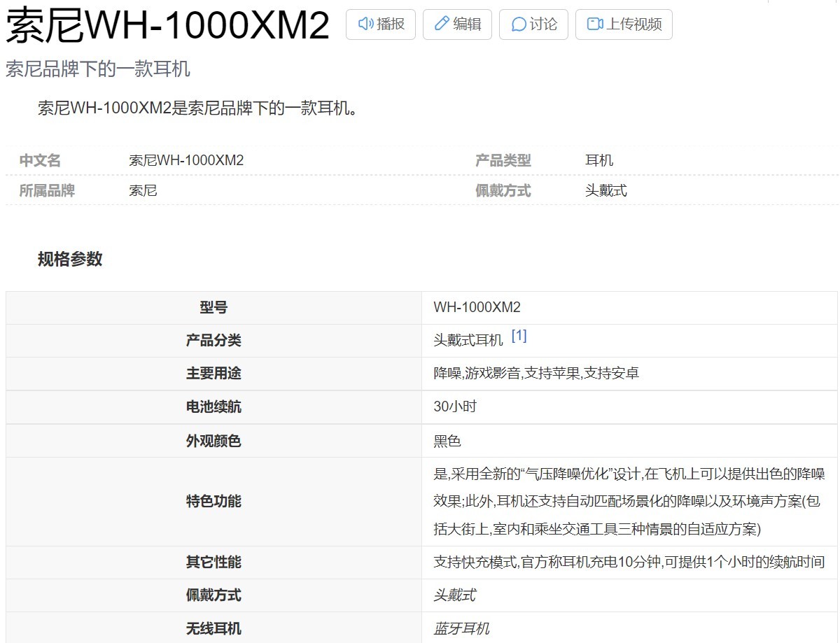Image resolution: width=840 pixels, height=643 pixels.
Task: Click the quick charge description beside 其它性能
Action: 629,563
